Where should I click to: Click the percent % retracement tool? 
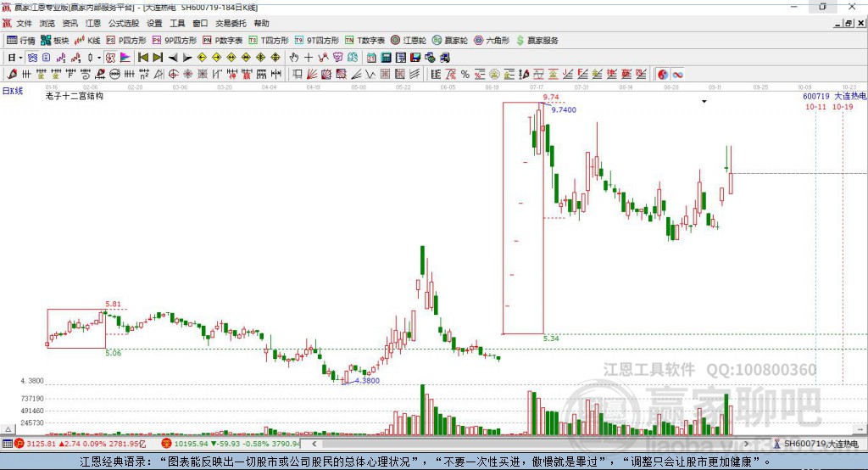click(465, 75)
